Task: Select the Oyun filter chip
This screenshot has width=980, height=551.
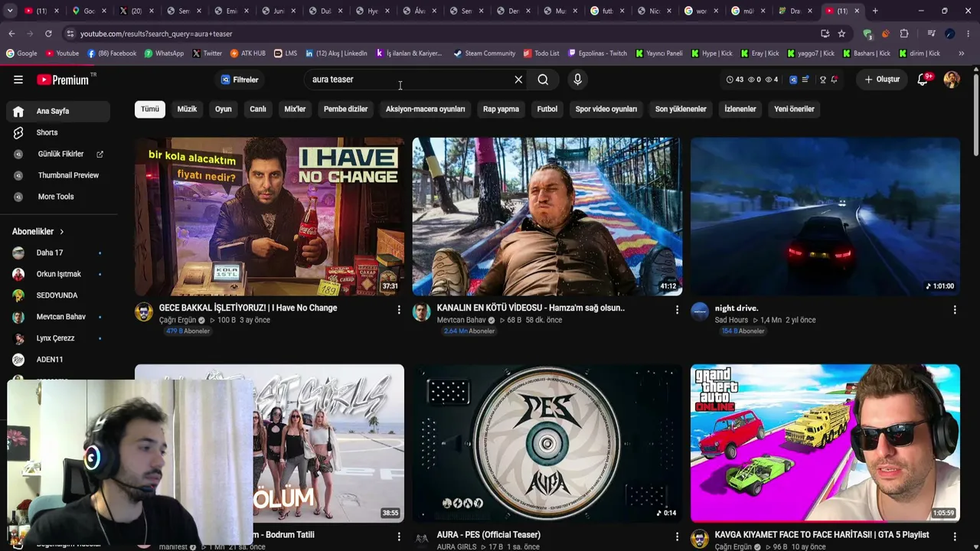Action: 223,109
